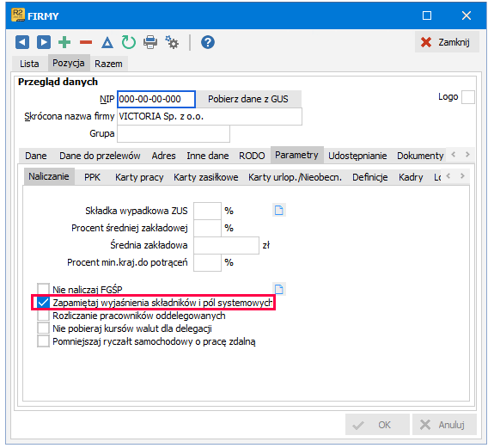Open settings gears icon in toolbar
494x448 pixels.
(172, 42)
